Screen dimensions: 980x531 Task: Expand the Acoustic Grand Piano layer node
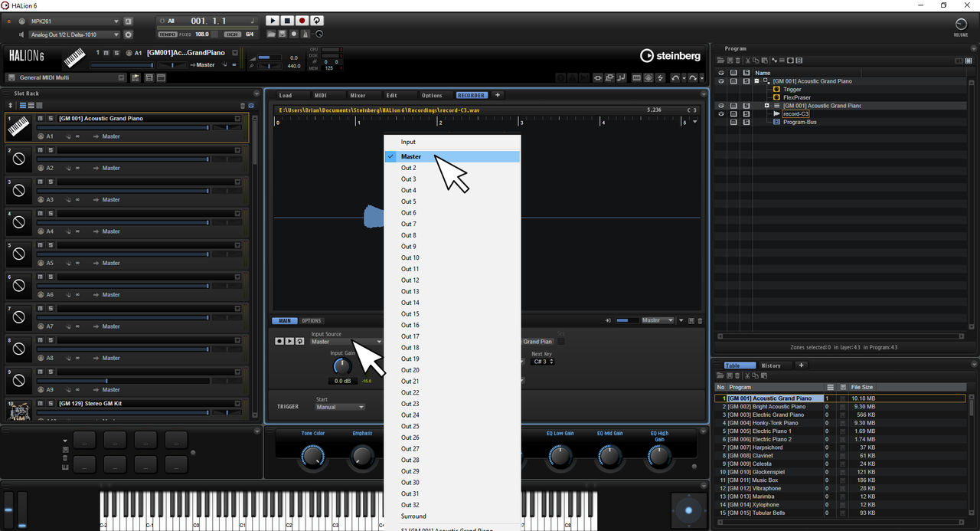(x=766, y=106)
